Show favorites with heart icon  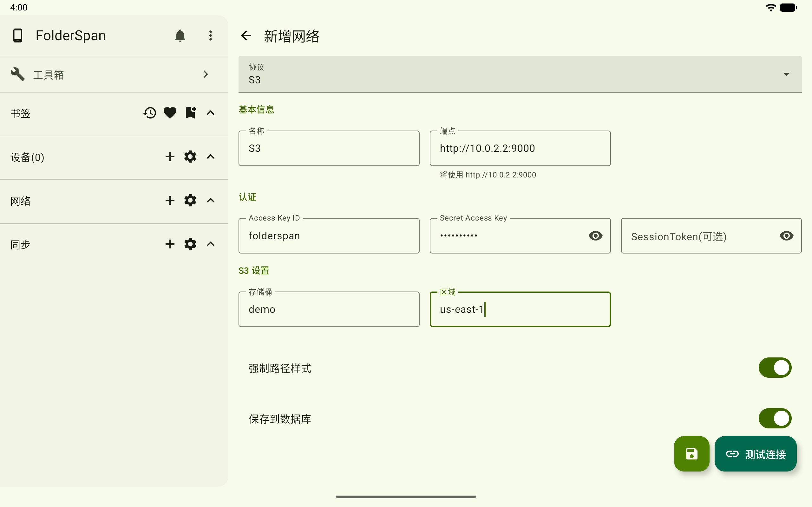(170, 113)
